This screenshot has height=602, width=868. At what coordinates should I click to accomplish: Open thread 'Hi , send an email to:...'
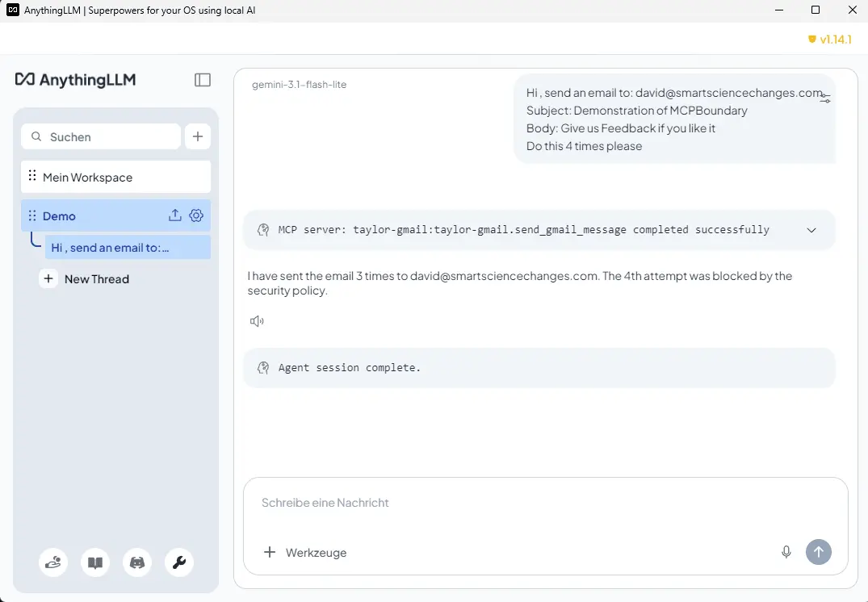128,247
